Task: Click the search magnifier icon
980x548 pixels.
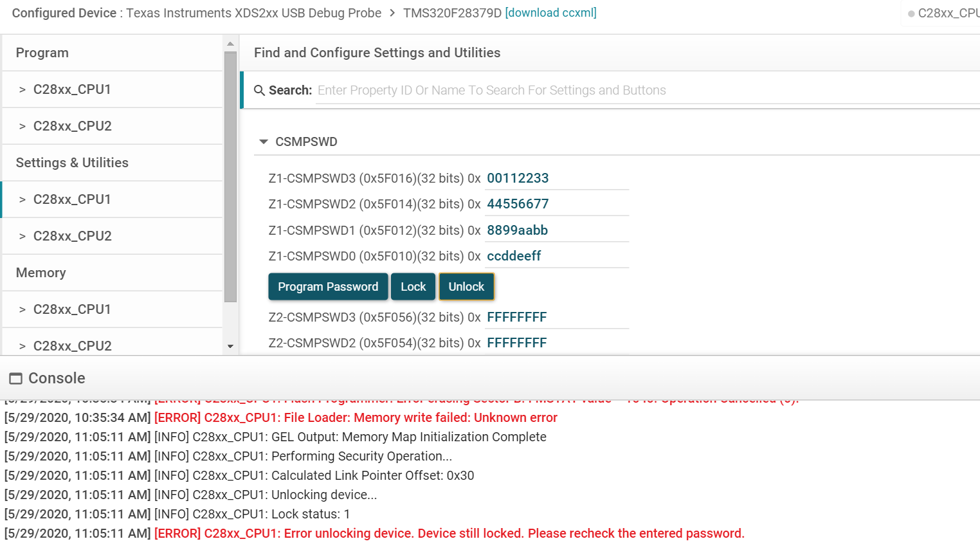Action: click(x=259, y=91)
